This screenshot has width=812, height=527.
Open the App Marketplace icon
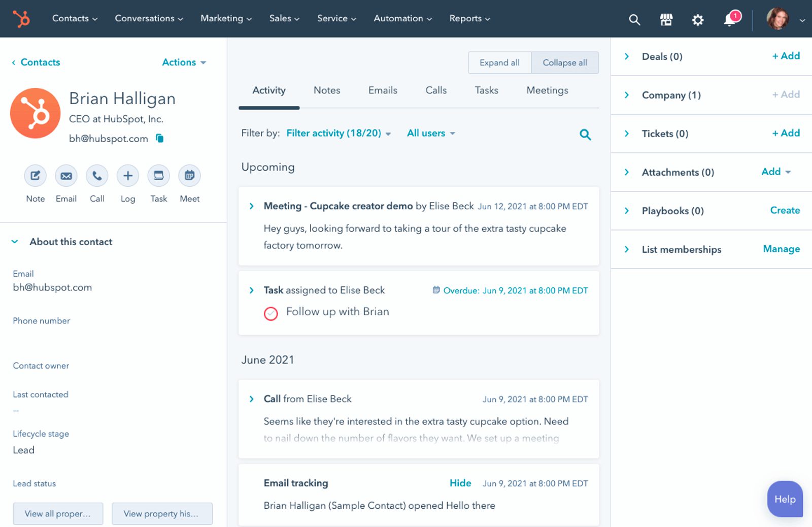pos(666,19)
